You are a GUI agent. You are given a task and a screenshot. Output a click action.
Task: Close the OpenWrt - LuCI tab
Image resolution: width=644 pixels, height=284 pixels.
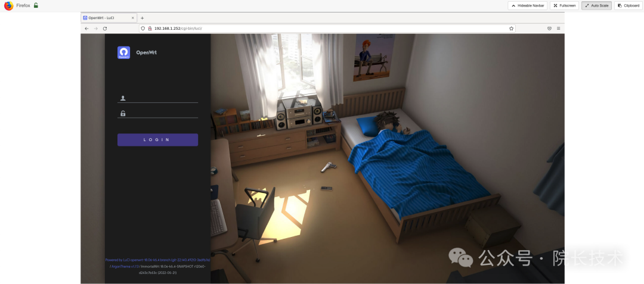(132, 18)
